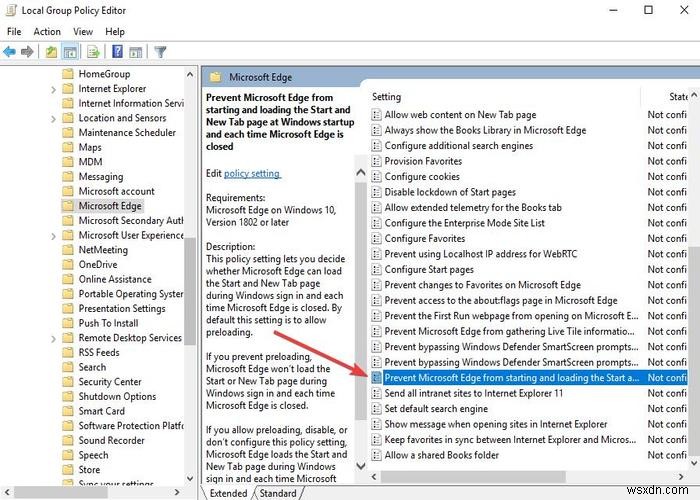Click description pane scroll up arrow
This screenshot has height=500, width=700.
click(x=361, y=173)
